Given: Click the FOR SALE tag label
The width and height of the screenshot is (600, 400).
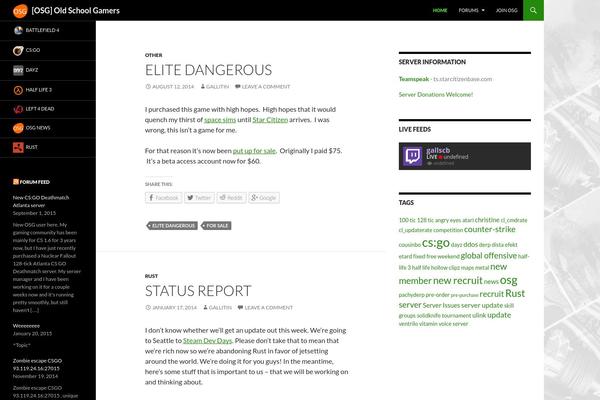Looking at the screenshot, I should pyautogui.click(x=216, y=226).
